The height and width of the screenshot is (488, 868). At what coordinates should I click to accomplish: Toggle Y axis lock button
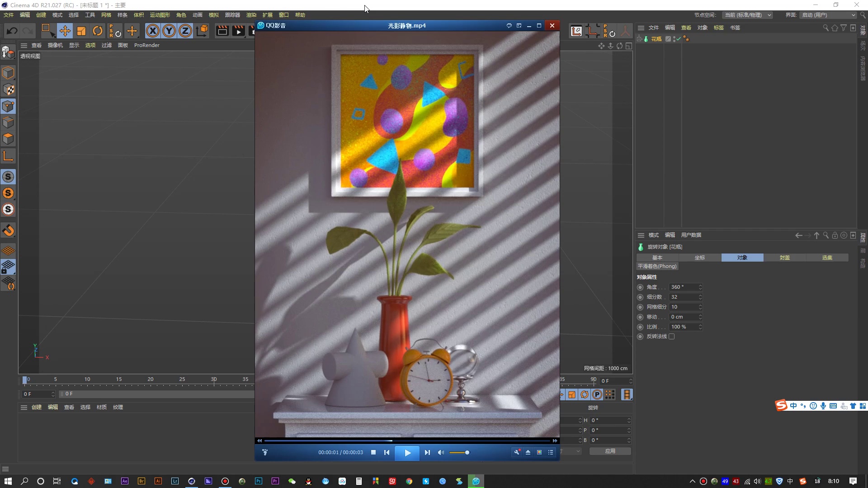point(169,31)
